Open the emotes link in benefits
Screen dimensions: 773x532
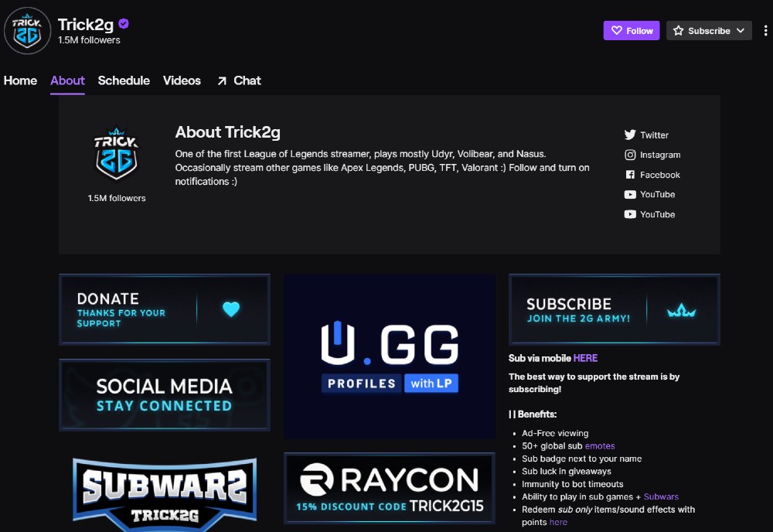click(x=600, y=446)
